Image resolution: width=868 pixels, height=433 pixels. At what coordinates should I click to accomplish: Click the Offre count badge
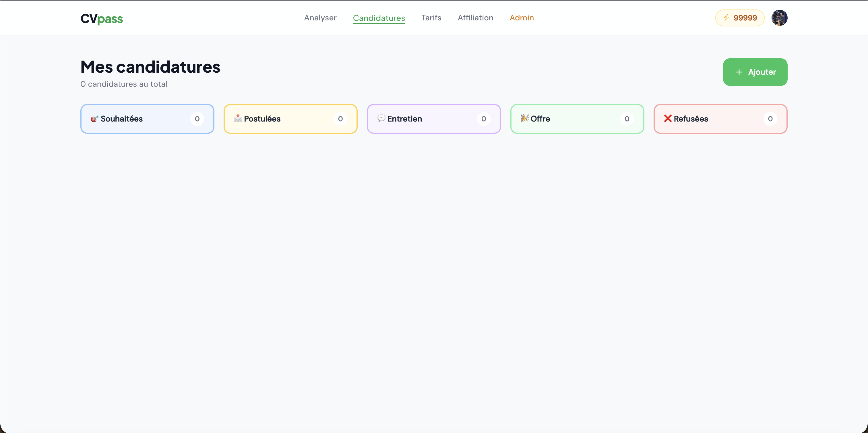pyautogui.click(x=627, y=119)
